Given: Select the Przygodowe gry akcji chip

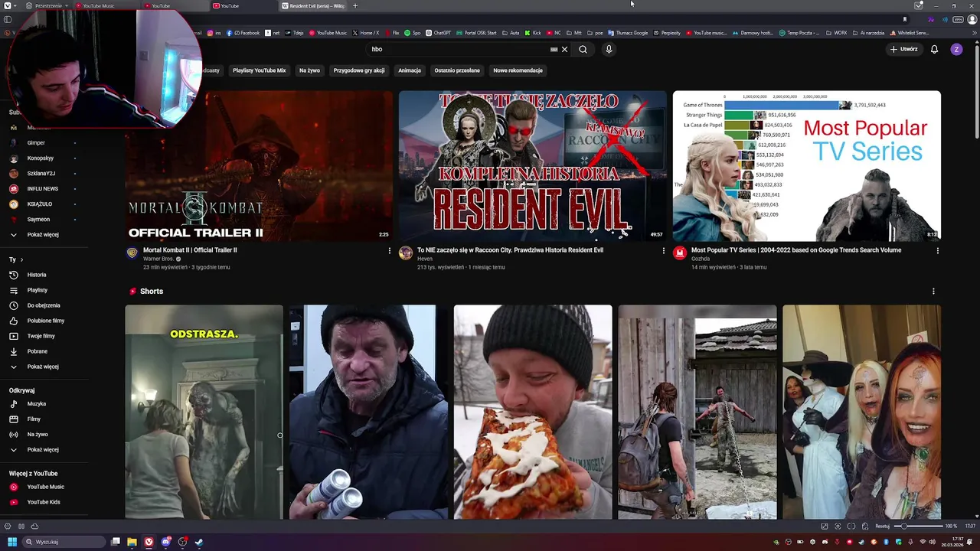Looking at the screenshot, I should click(359, 70).
